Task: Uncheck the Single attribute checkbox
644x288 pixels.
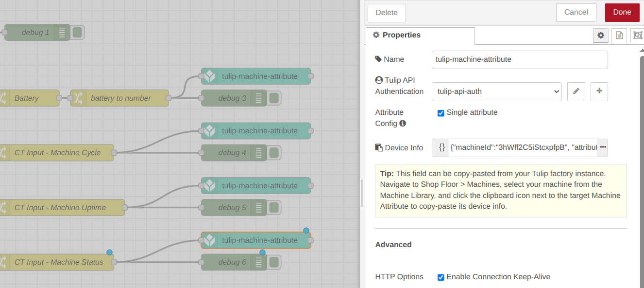Action: (x=441, y=113)
